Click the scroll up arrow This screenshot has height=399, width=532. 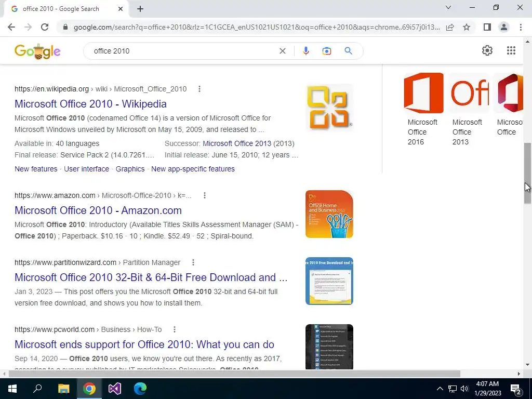coord(527,42)
